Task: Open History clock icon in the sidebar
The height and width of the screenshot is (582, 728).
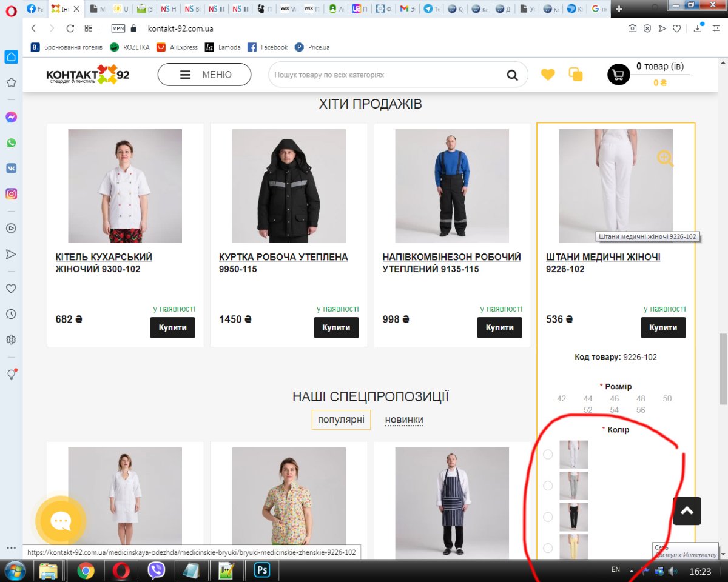Action: (x=11, y=314)
